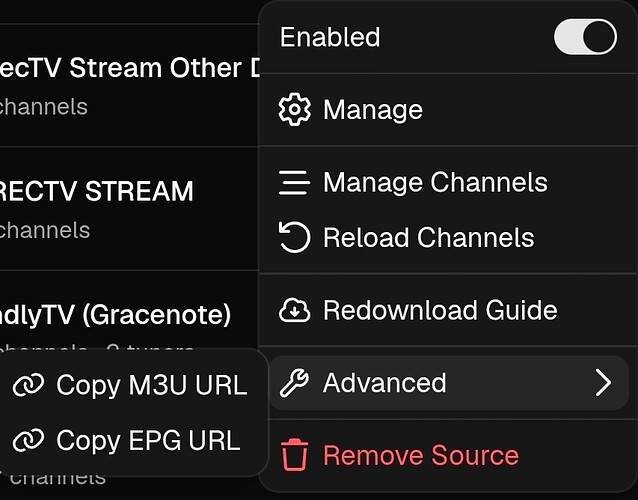Screen dimensions: 638x500
Task: Select the FrndlyTV (Gracenote) source row
Action: pyautogui.click(x=129, y=311)
